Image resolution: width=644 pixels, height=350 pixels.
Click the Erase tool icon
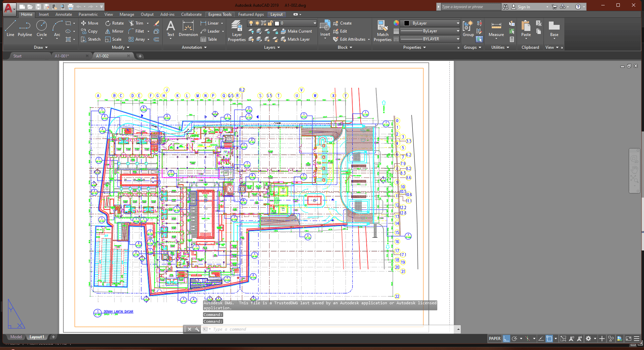click(156, 23)
